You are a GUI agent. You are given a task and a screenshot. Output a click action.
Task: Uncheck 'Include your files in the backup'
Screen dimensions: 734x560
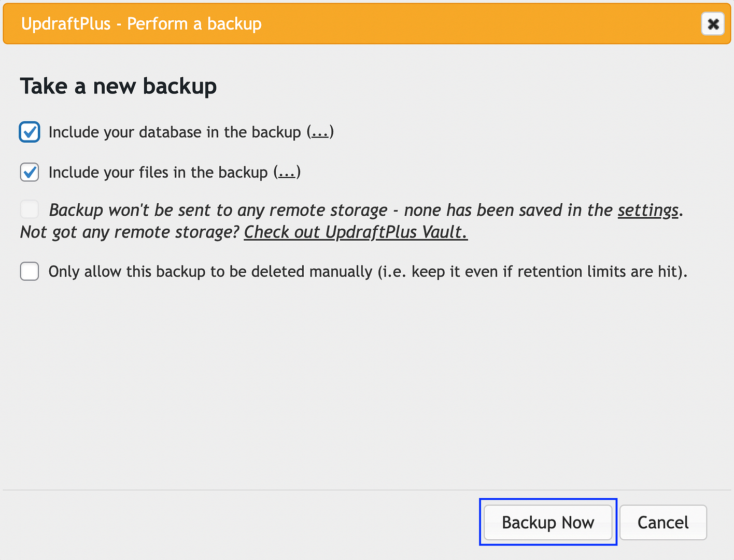(x=30, y=172)
